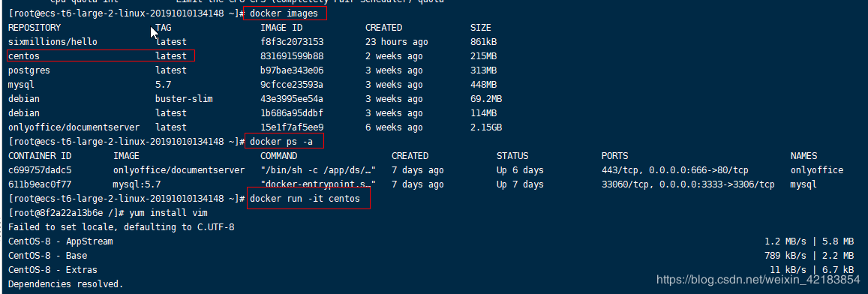
Task: Select sixmillions/hello repository name
Action: [x=53, y=41]
